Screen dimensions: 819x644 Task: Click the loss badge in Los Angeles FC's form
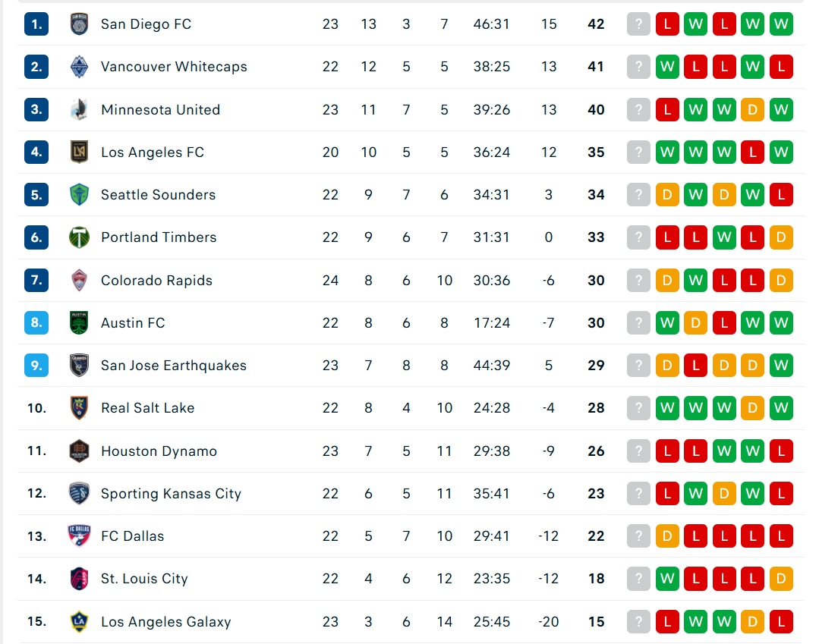[x=753, y=152]
